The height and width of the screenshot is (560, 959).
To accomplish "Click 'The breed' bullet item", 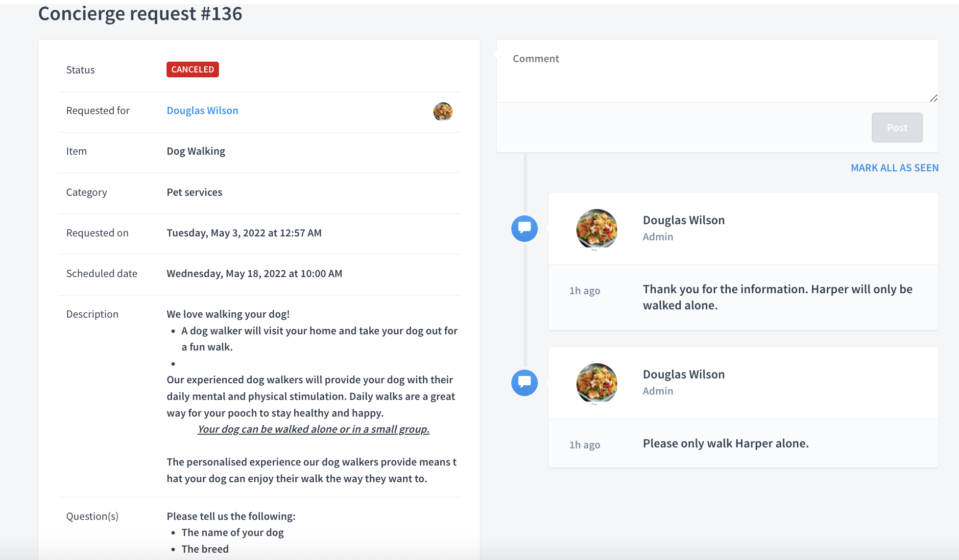I will coord(205,549).
